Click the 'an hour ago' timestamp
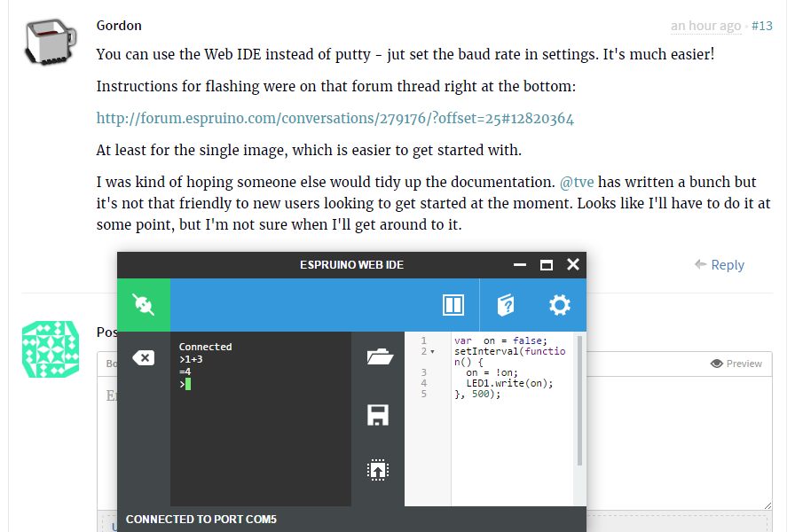 point(705,26)
